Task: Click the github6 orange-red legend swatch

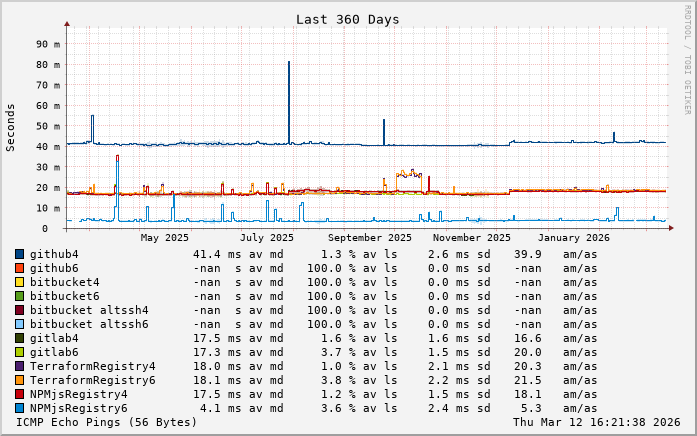Action: (x=19, y=268)
